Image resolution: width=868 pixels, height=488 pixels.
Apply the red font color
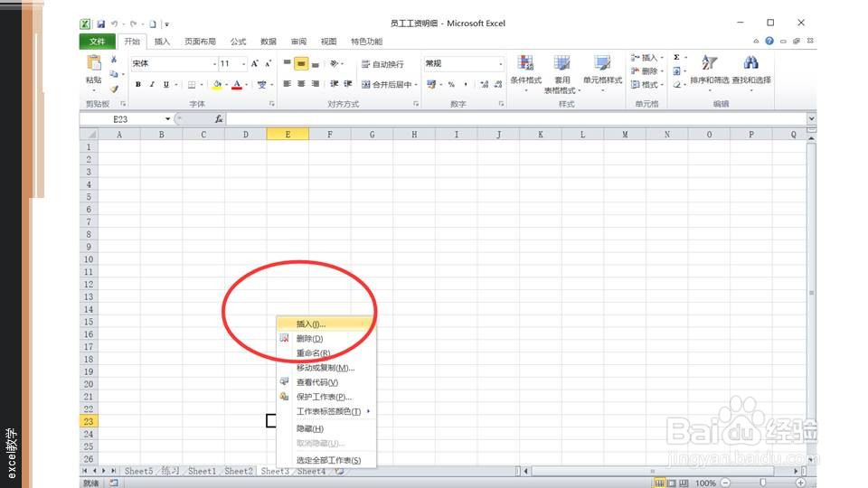click(x=237, y=84)
